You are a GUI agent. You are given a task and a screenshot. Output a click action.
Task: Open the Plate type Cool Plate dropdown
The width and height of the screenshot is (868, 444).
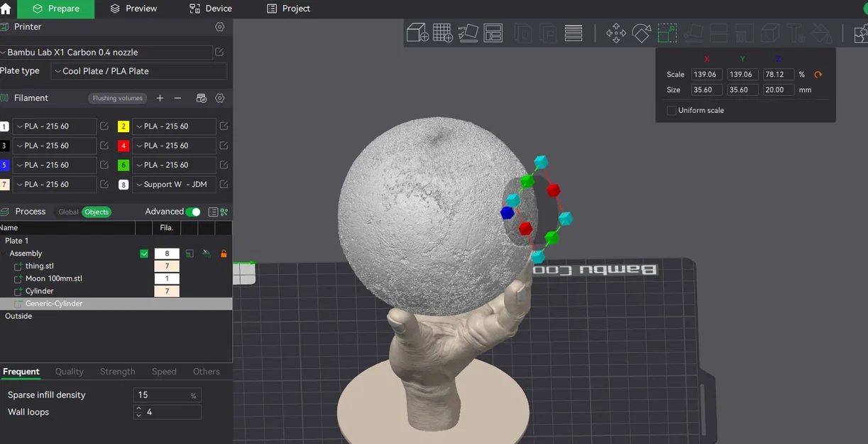tap(139, 71)
